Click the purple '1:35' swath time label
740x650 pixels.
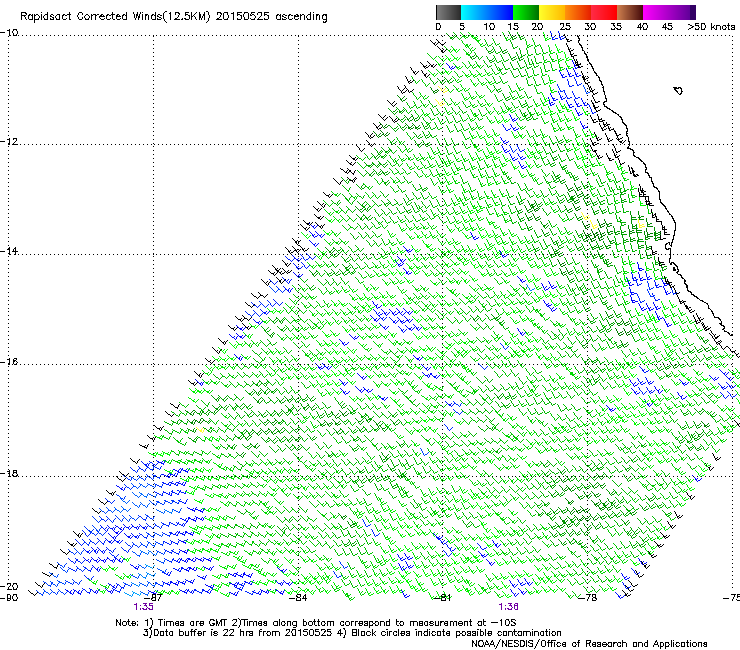(143, 607)
